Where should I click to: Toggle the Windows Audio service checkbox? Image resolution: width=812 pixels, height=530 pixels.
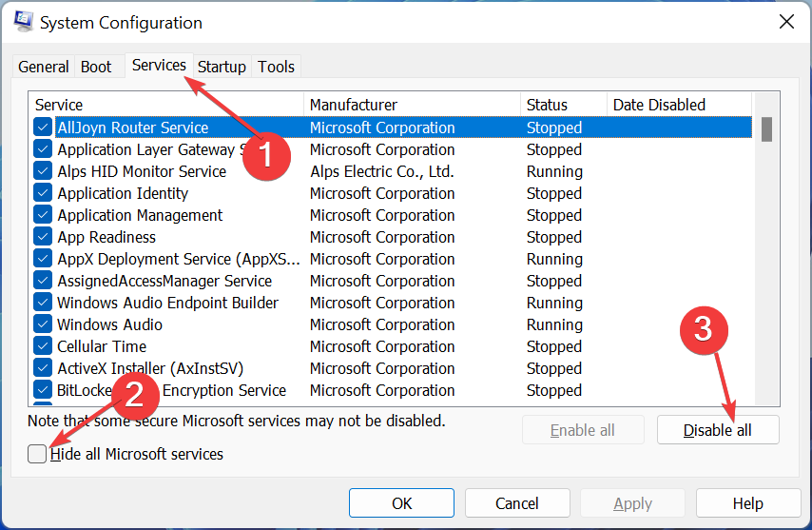[43, 324]
